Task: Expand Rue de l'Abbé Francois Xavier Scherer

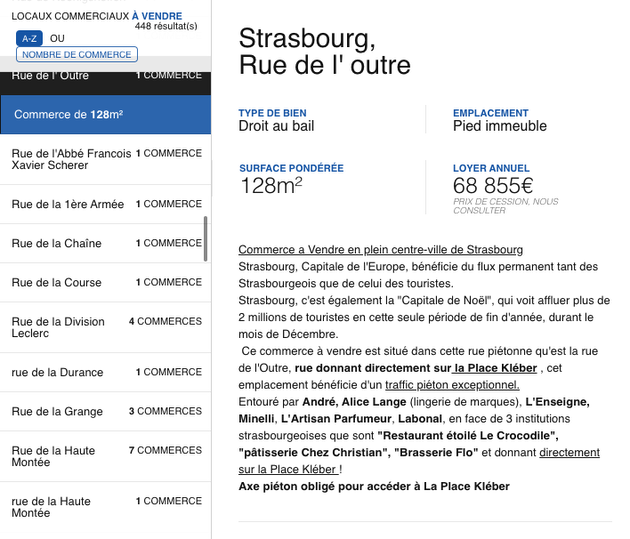Action: 105,159
